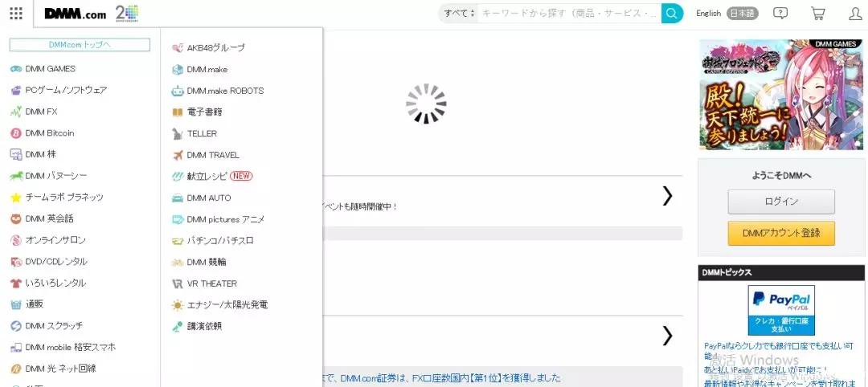868x387 pixels.
Task: Open the shopping cart icon
Action: pyautogui.click(x=818, y=14)
